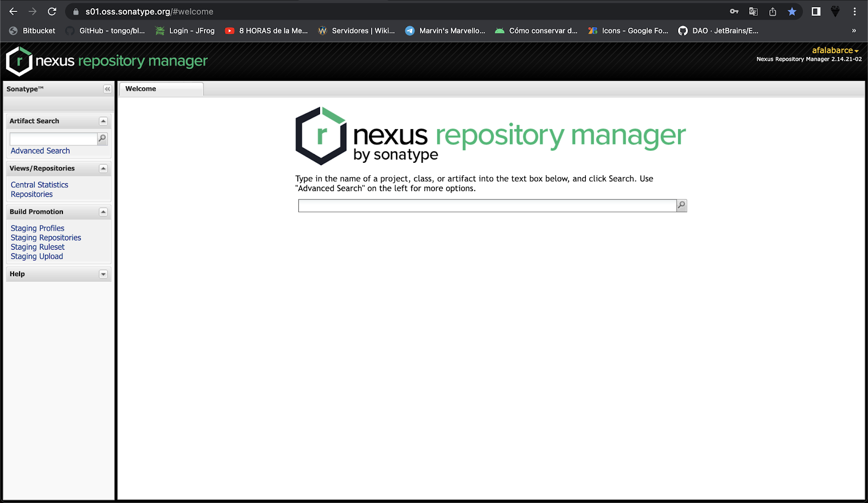The width and height of the screenshot is (868, 503).
Task: Open the browser three-dot menu
Action: coord(854,11)
